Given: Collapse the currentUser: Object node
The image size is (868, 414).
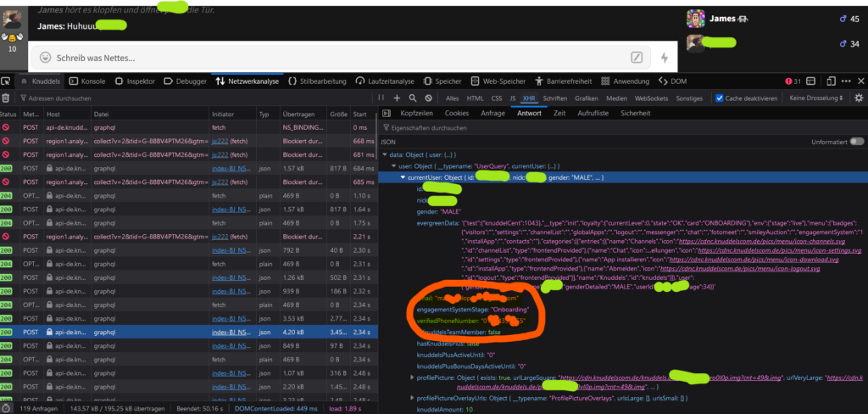Looking at the screenshot, I should [x=403, y=177].
